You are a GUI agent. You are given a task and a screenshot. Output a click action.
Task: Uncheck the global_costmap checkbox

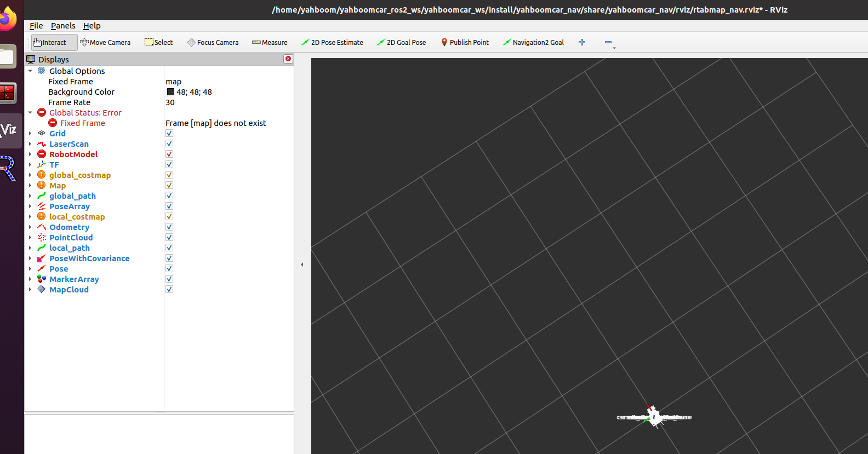click(x=169, y=175)
